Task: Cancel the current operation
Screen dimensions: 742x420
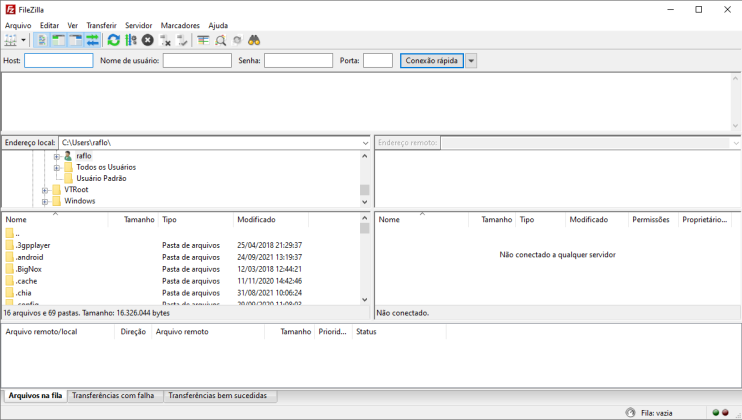Action: tap(148, 41)
